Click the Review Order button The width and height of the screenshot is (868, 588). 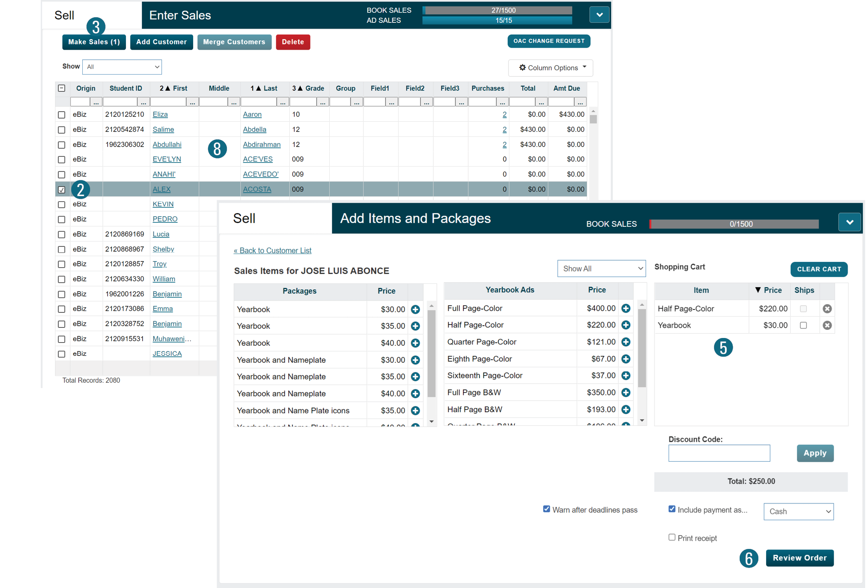coord(799,558)
